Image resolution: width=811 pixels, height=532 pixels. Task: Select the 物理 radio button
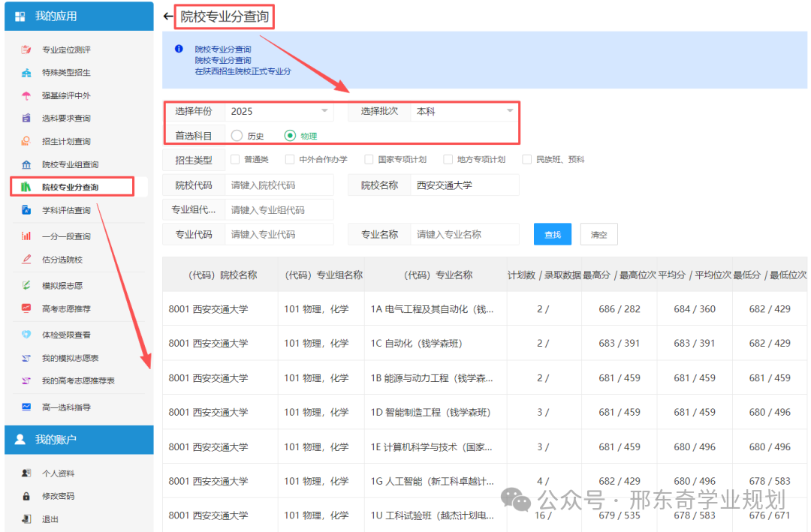click(290, 136)
